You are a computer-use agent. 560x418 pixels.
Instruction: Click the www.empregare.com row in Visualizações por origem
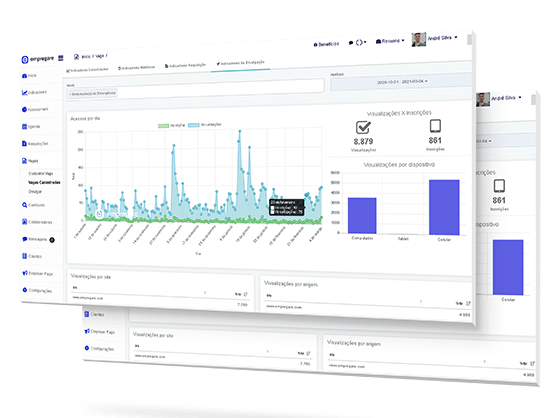pyautogui.click(x=368, y=310)
